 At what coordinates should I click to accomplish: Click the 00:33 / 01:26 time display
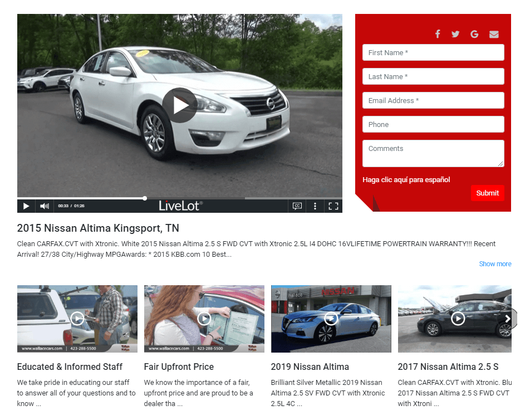click(71, 206)
